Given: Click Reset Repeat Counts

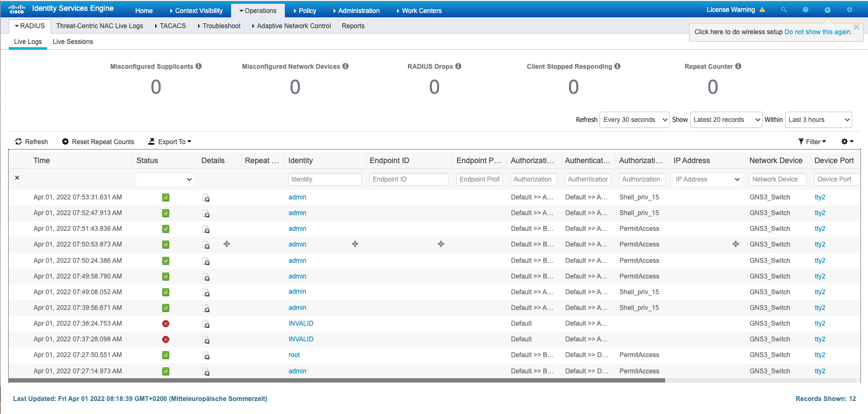Looking at the screenshot, I should (98, 141).
